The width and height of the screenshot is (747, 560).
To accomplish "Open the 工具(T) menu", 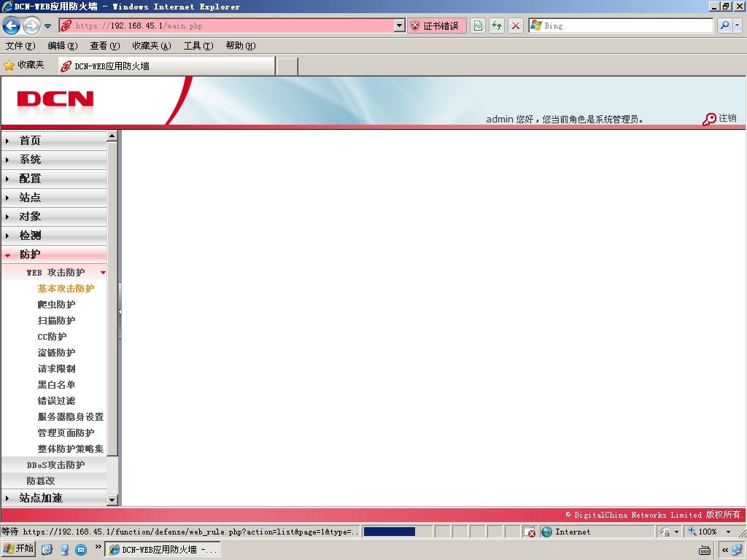I will tap(198, 46).
